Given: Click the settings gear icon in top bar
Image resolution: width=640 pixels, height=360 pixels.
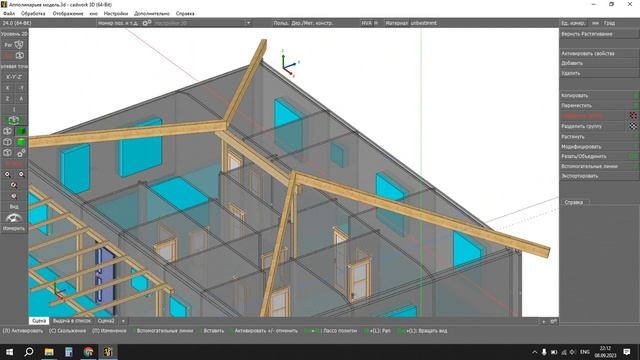Looking at the screenshot, I should pos(147,23).
